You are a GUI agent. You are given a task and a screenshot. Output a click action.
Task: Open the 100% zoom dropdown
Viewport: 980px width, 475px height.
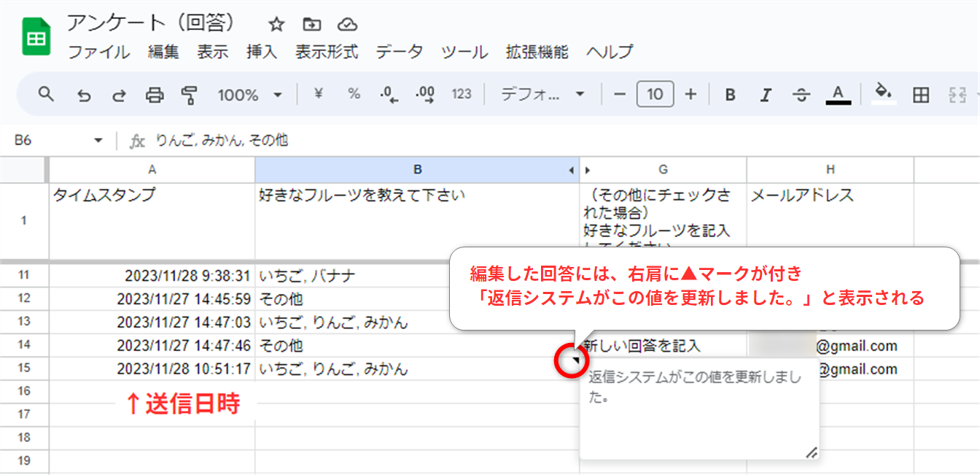tap(249, 95)
